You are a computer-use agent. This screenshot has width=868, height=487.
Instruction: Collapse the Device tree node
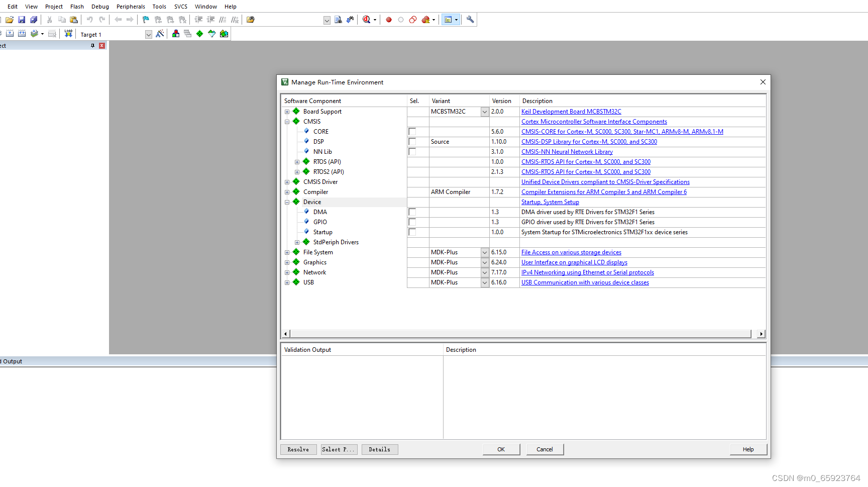tap(287, 202)
